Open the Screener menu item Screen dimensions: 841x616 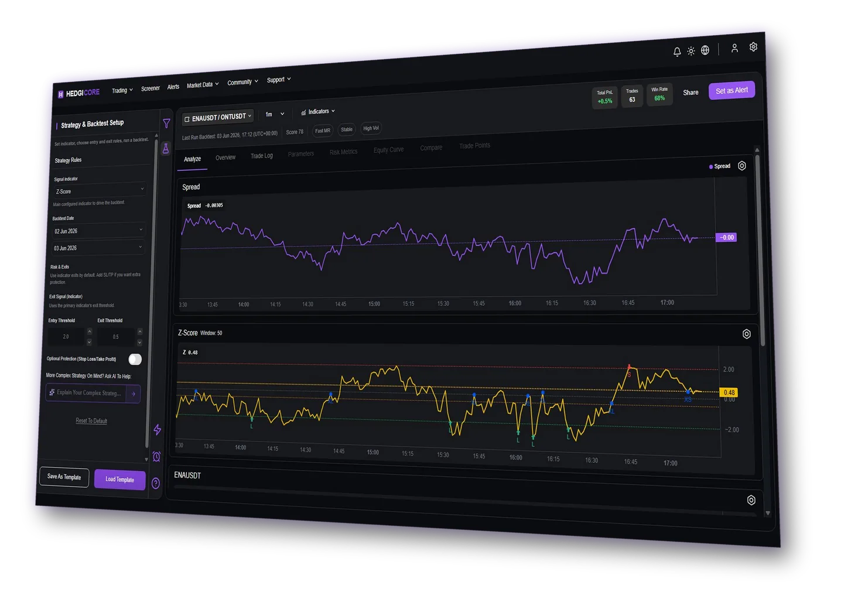point(151,88)
